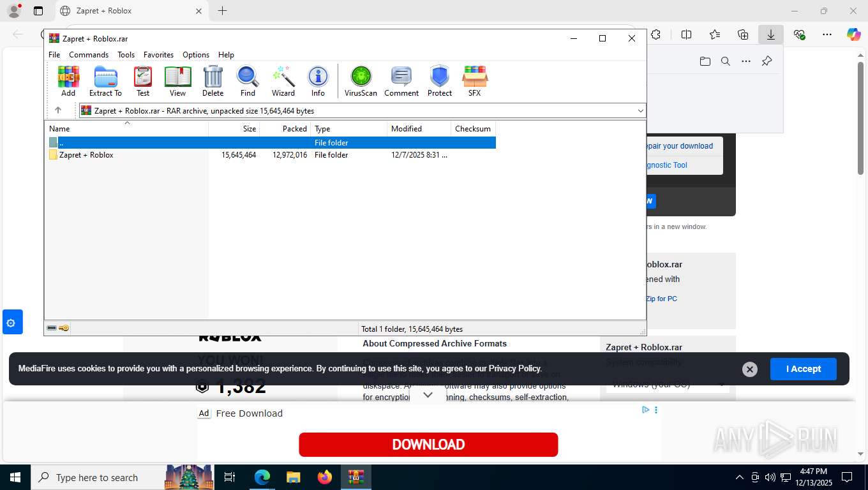The width and height of the screenshot is (868, 490).
Task: Open the File menu in WinRAR
Action: click(54, 55)
